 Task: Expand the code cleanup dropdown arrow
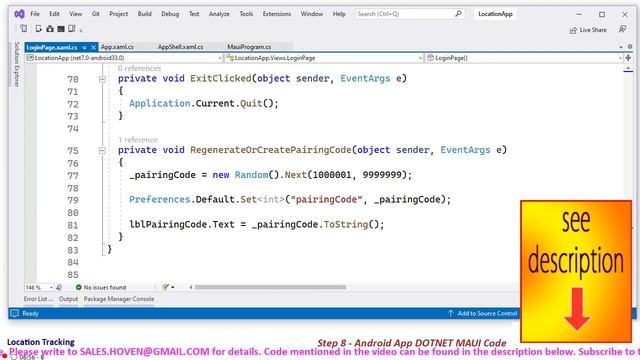point(173,287)
